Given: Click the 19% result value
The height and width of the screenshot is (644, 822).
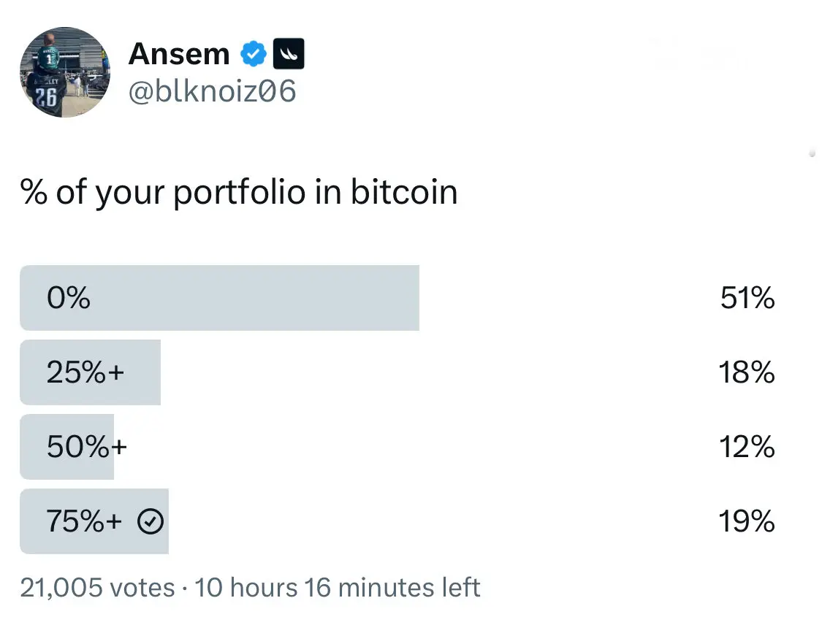Looking at the screenshot, I should [x=747, y=521].
